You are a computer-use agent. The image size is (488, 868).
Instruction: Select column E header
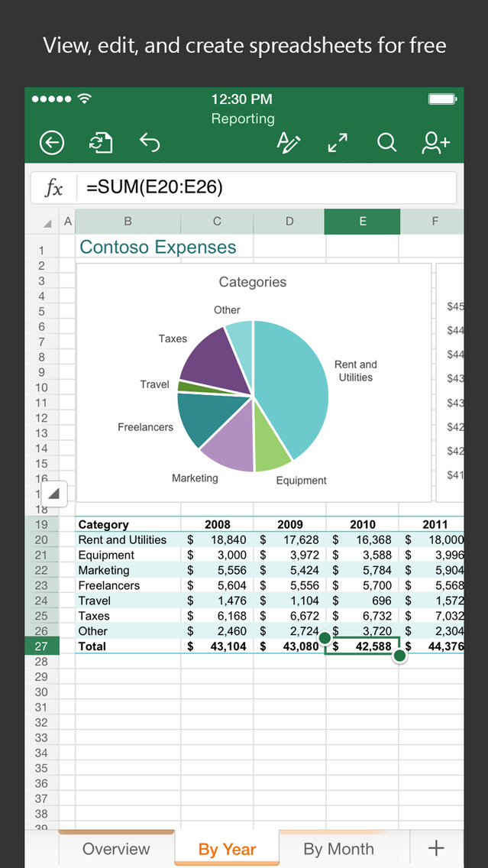pos(363,222)
